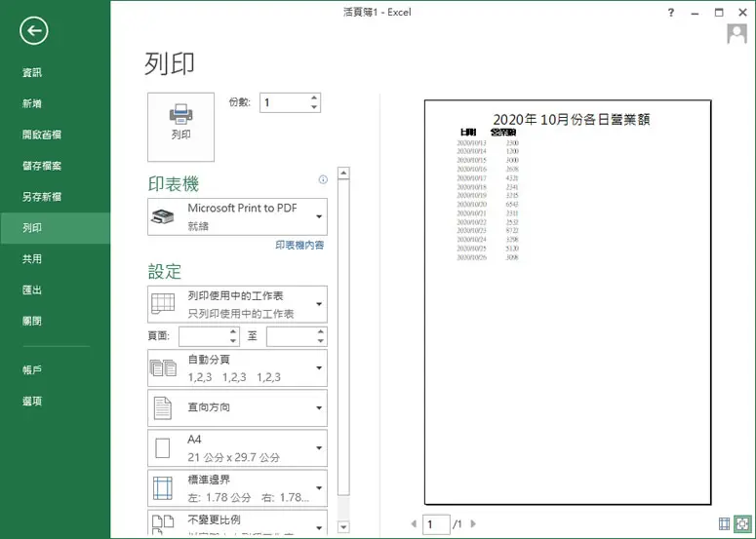Select 匯出 in the sidebar menu
The image size is (756, 539).
click(32, 290)
